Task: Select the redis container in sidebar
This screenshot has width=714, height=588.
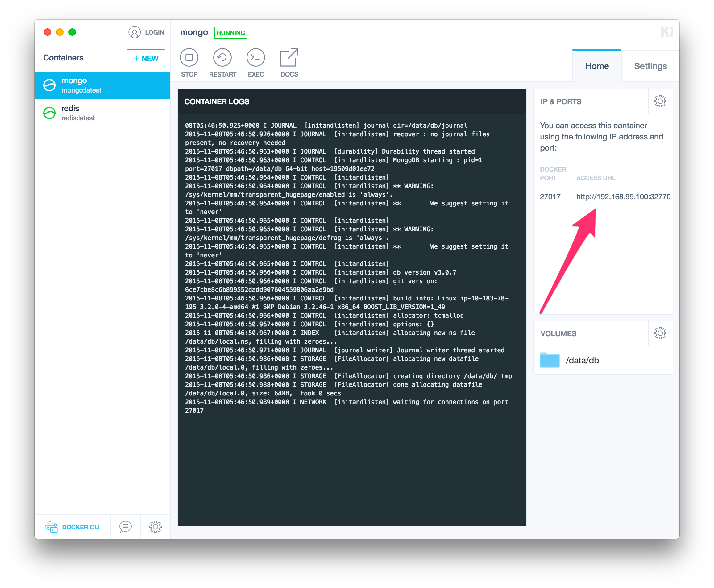Action: 102,113
